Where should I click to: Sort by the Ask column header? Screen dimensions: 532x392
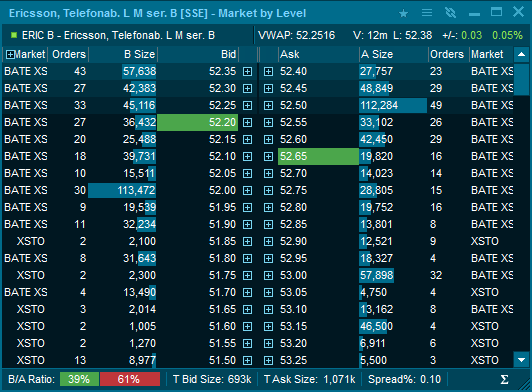pyautogui.click(x=318, y=54)
